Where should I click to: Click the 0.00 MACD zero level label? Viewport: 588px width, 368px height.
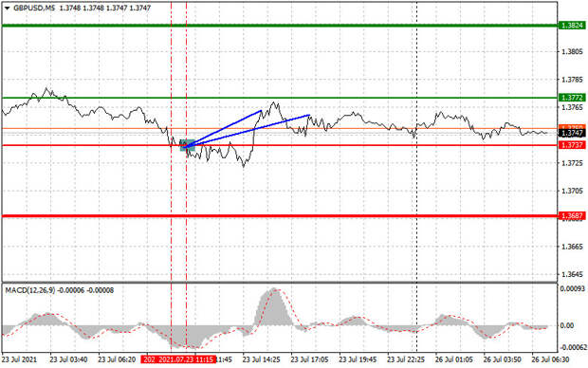click(x=566, y=325)
